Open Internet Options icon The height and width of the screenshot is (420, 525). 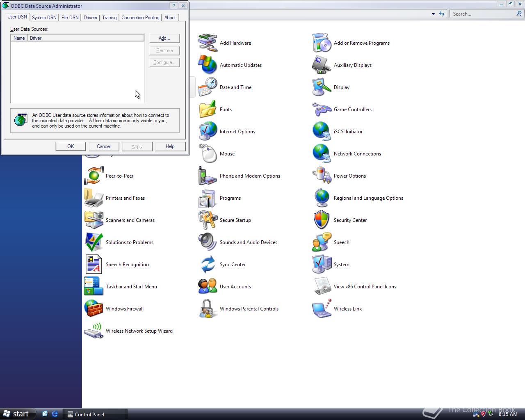[x=208, y=132]
